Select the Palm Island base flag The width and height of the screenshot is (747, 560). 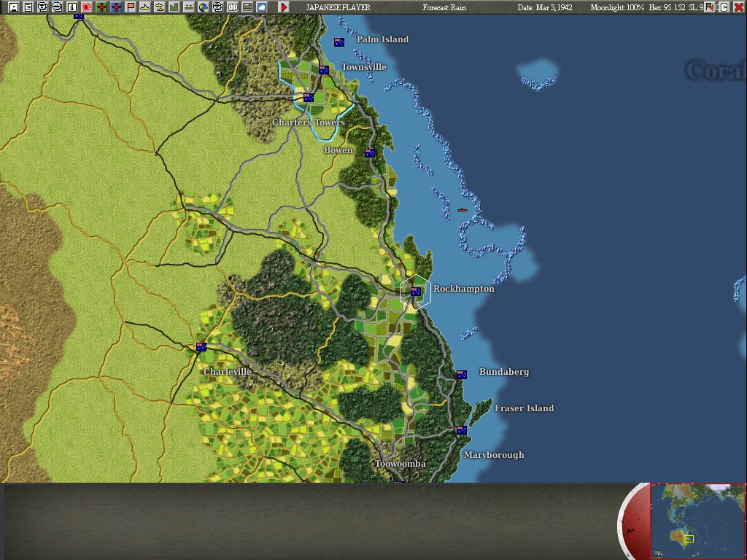pos(339,42)
